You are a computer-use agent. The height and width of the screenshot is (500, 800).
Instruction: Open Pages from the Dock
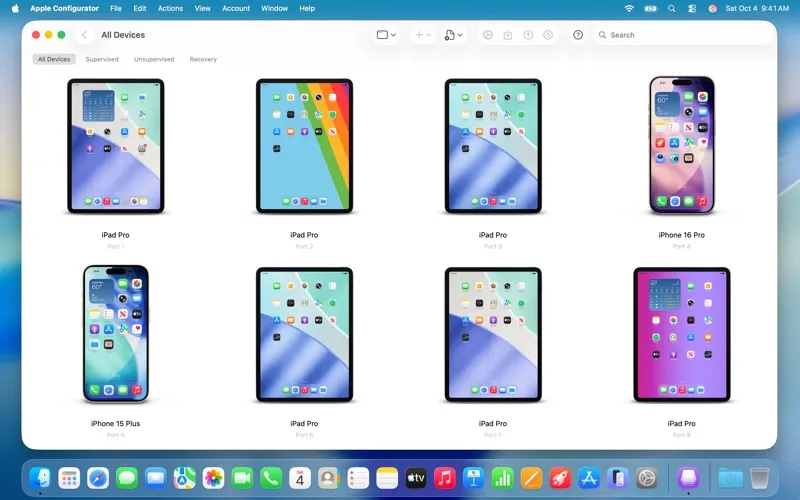click(532, 478)
